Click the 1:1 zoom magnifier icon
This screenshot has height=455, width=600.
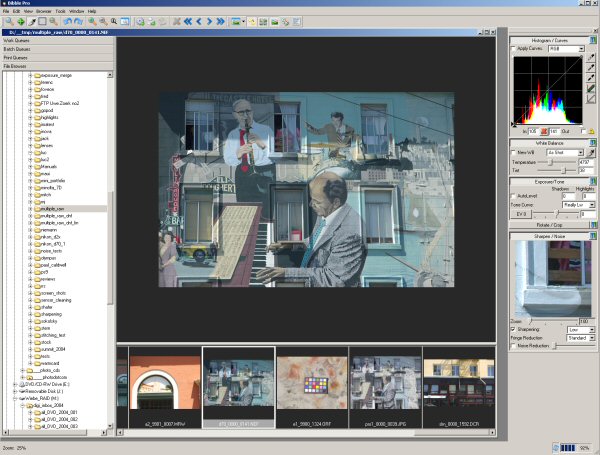pyautogui.click(x=114, y=22)
